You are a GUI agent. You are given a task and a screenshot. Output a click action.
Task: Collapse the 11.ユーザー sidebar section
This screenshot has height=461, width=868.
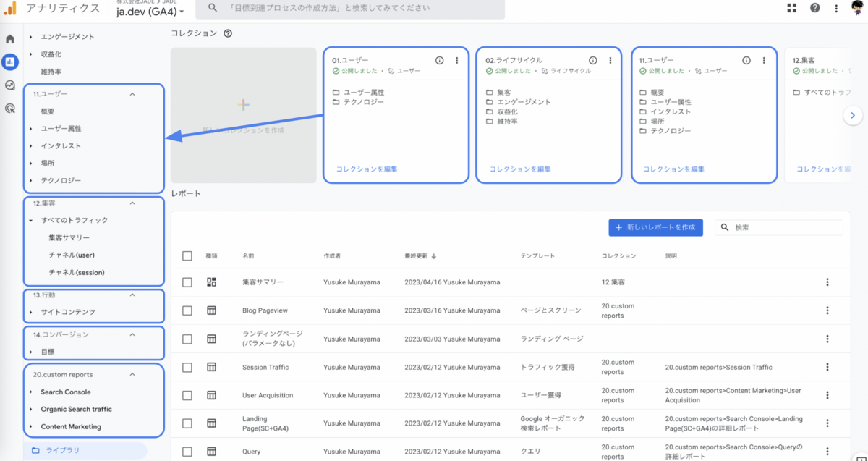[x=132, y=93]
